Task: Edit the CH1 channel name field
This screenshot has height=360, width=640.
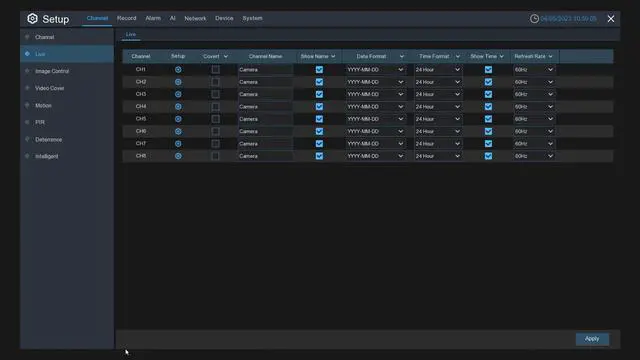Action: (265, 70)
